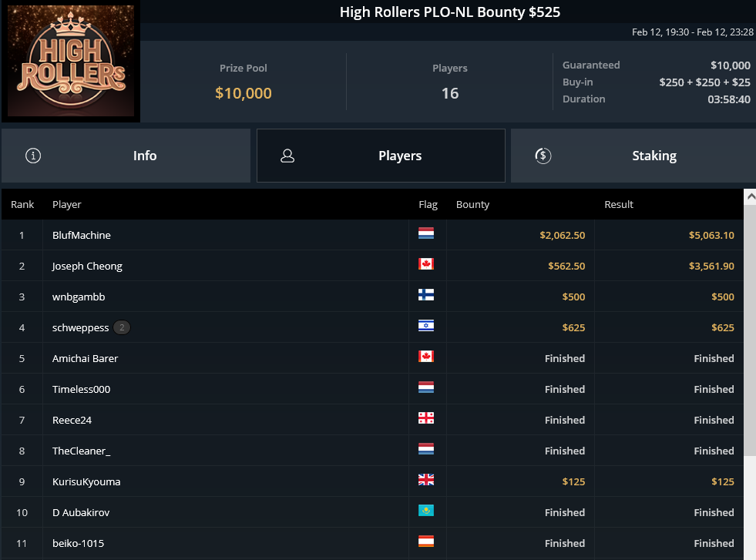Screen dimensions: 756x560
Task: Click D Aubakirov's Kazakhstan flag icon
Action: (x=425, y=511)
